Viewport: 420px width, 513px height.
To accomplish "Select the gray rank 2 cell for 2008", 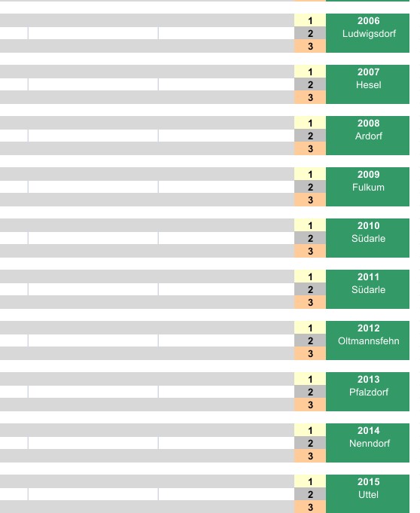I will pyautogui.click(x=310, y=136).
